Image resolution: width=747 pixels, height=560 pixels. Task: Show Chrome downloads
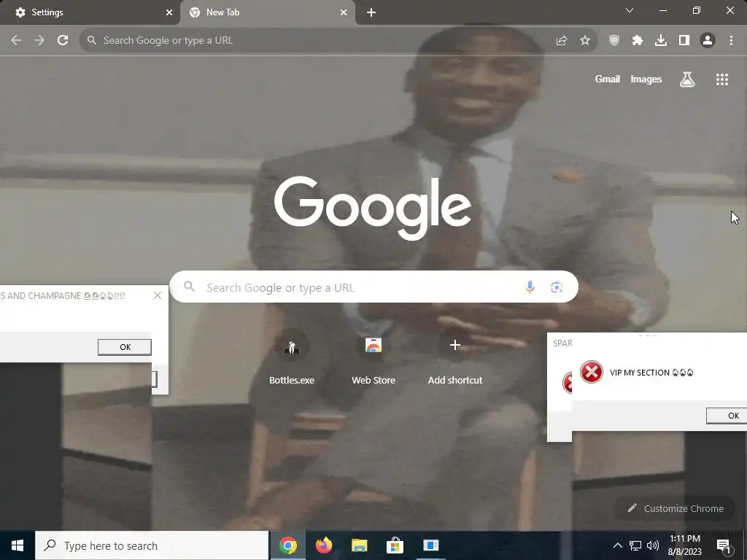(x=661, y=41)
